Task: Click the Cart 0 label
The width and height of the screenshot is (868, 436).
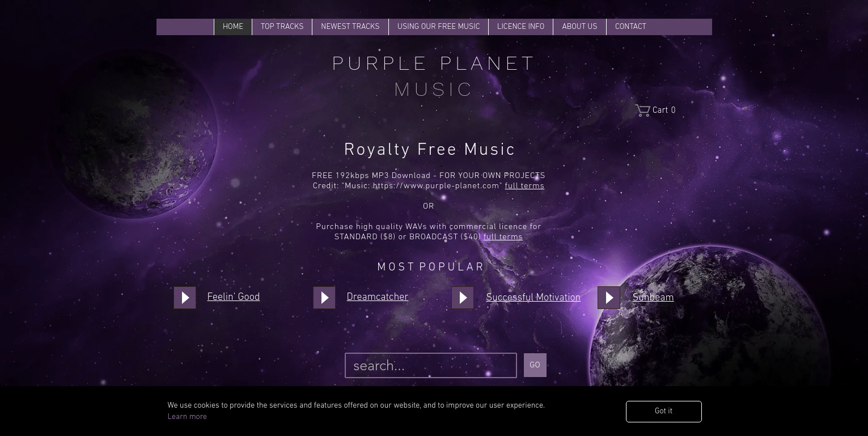Action: click(x=664, y=111)
